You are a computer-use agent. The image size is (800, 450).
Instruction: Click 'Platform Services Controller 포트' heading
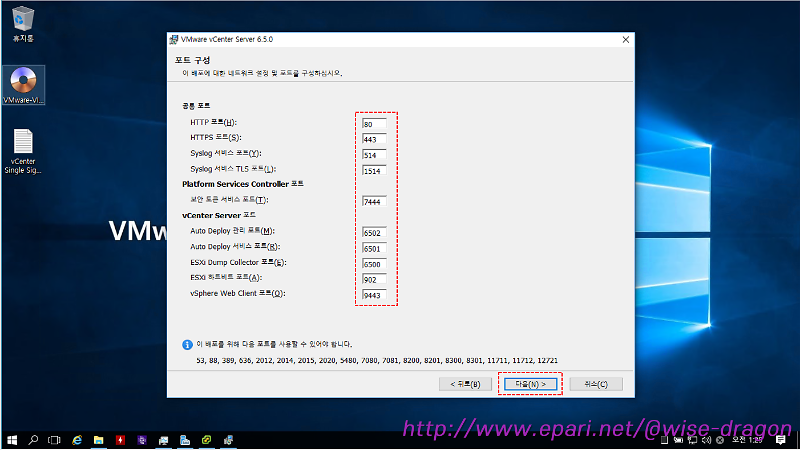coord(243,184)
